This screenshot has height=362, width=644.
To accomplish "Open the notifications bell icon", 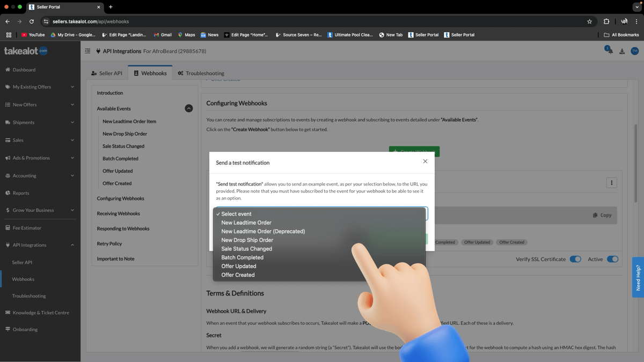I will click(610, 51).
